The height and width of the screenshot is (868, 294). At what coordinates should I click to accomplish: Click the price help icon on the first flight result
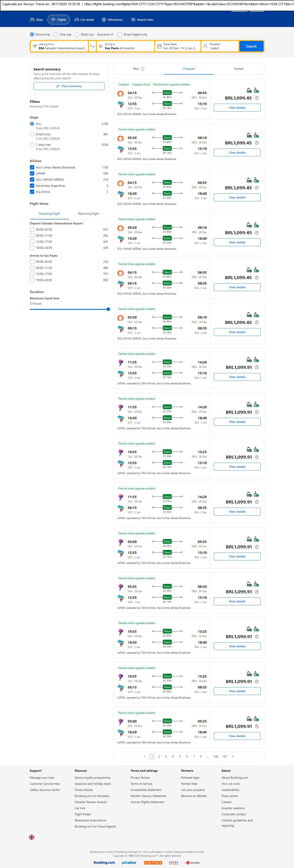coord(257,98)
